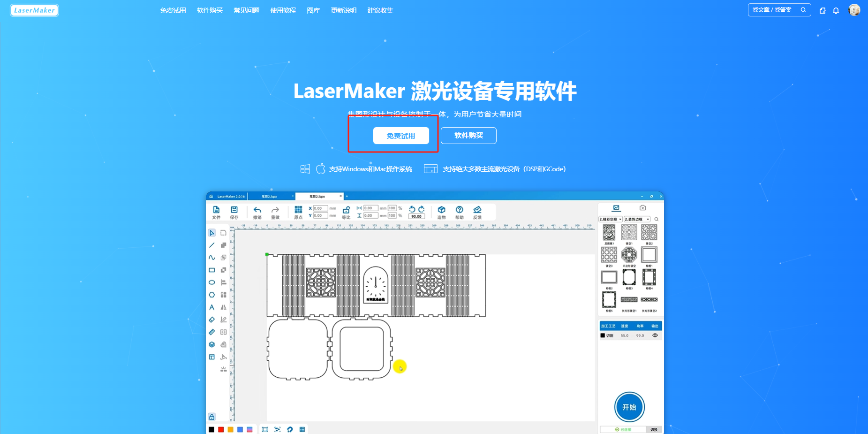Click the X coordinate input field
868x434 pixels.
pos(320,208)
